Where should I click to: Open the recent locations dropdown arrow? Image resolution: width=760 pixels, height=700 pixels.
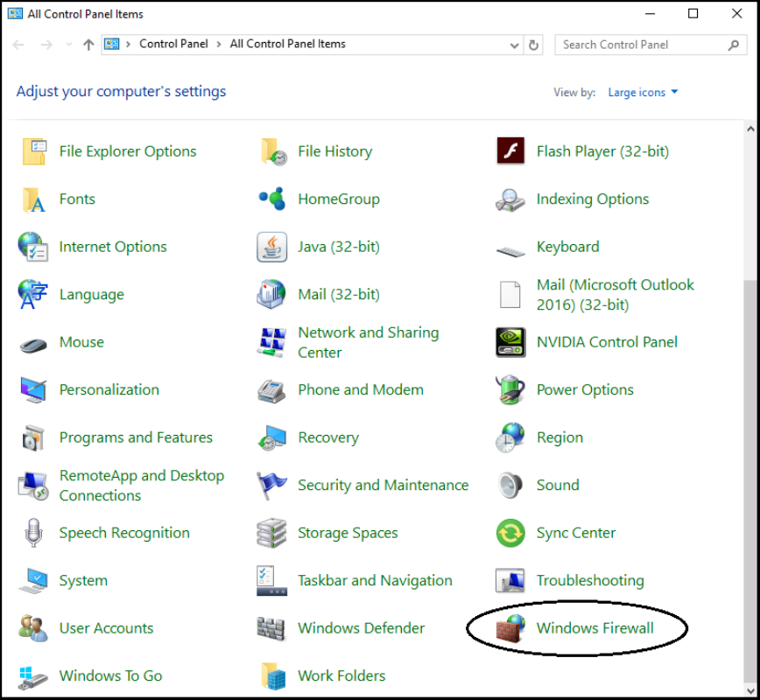coord(69,45)
